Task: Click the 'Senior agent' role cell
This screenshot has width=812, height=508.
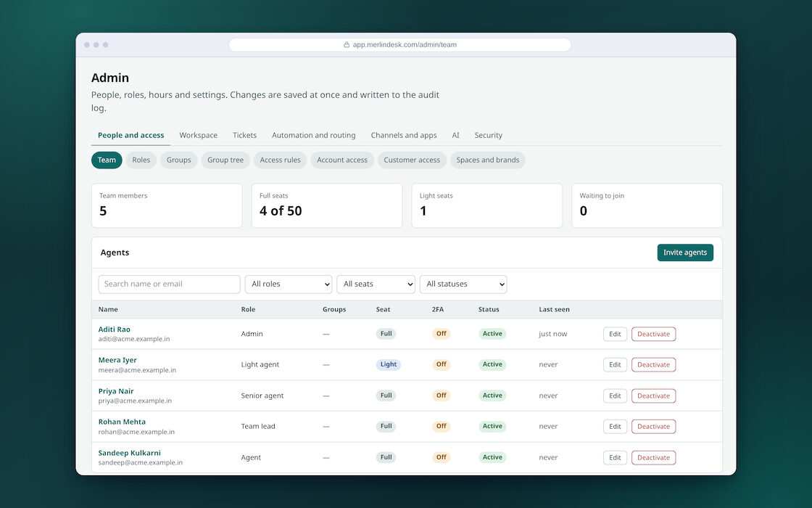Action: coord(262,396)
